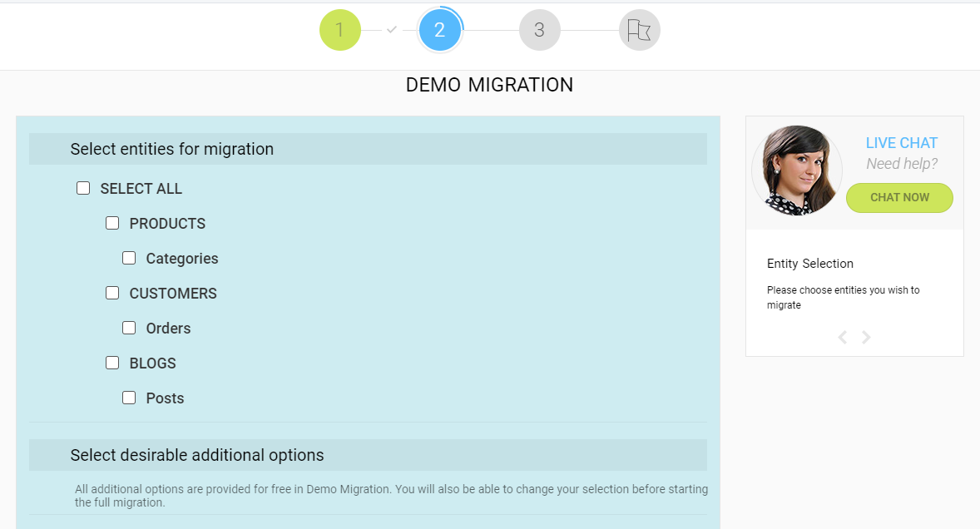The height and width of the screenshot is (529, 980).
Task: Show previous help tip arrow
Action: 843,337
